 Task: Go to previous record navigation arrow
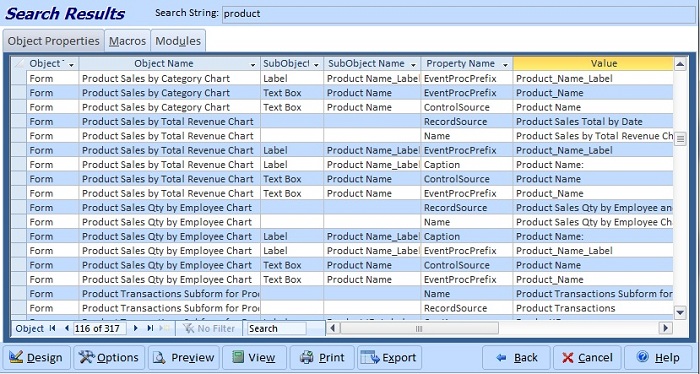[x=67, y=328]
